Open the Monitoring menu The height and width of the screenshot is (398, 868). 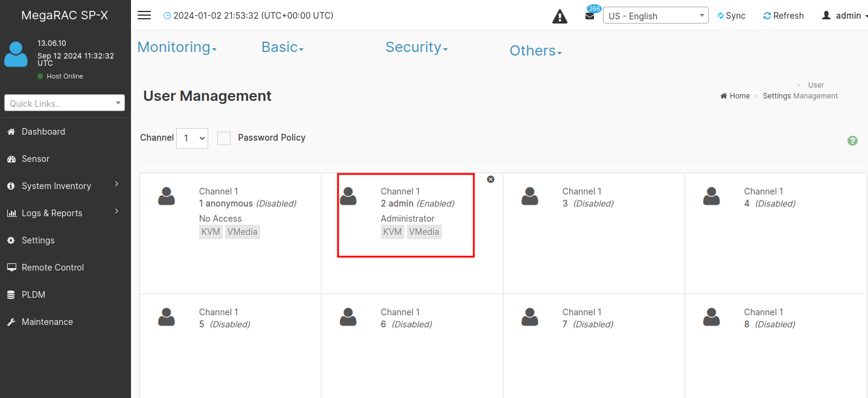[x=177, y=47]
